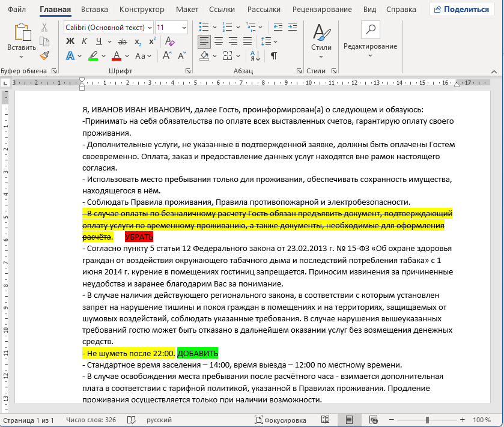504x427 pixels.
Task: Switch to Read Mode view
Action: tap(325, 420)
